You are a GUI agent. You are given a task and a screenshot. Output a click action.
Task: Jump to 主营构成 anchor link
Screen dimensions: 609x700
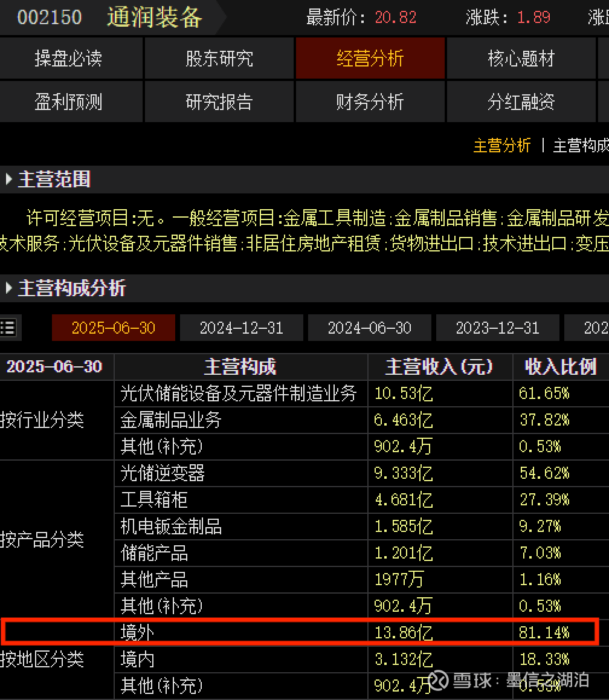click(581, 146)
